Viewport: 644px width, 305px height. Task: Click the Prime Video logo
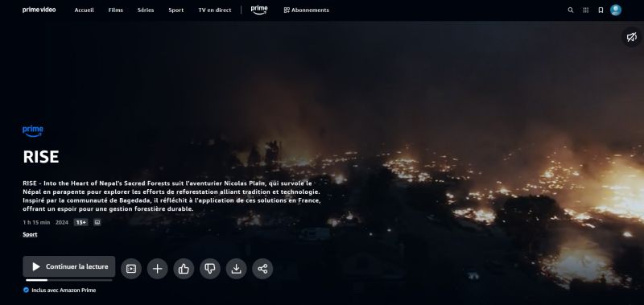(39, 10)
